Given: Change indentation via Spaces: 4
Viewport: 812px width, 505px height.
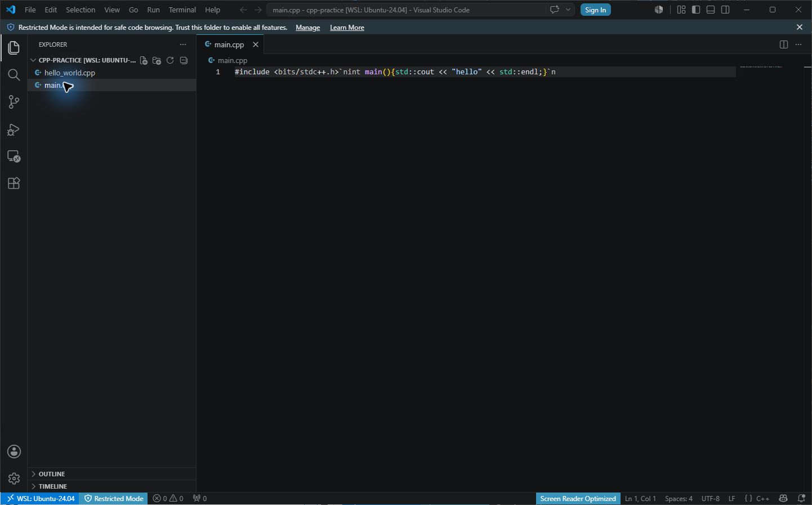Looking at the screenshot, I should pos(679,498).
